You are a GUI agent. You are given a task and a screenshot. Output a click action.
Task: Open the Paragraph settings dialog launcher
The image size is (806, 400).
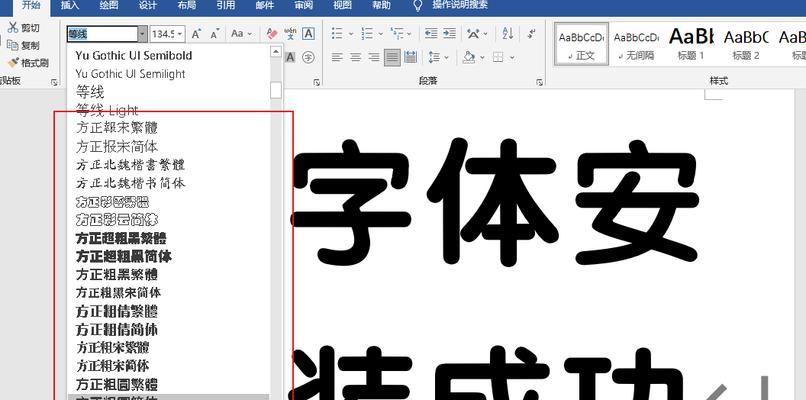click(539, 81)
